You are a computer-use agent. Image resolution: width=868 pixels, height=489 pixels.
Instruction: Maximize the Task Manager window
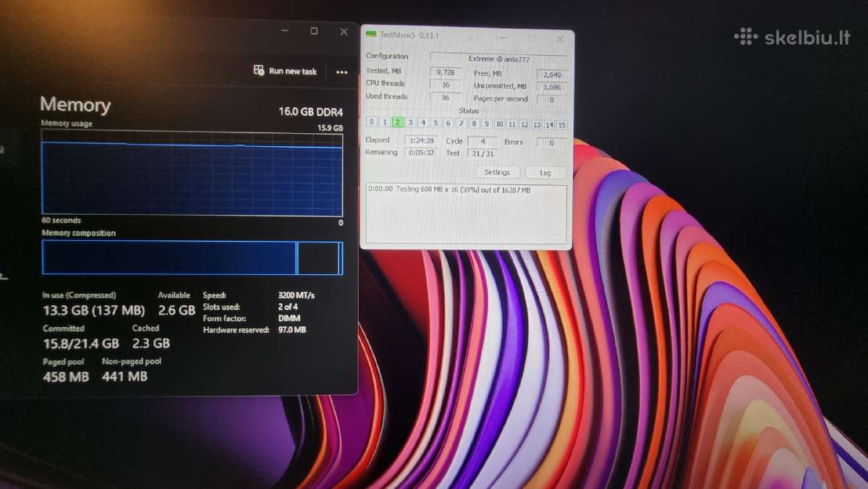[x=314, y=31]
